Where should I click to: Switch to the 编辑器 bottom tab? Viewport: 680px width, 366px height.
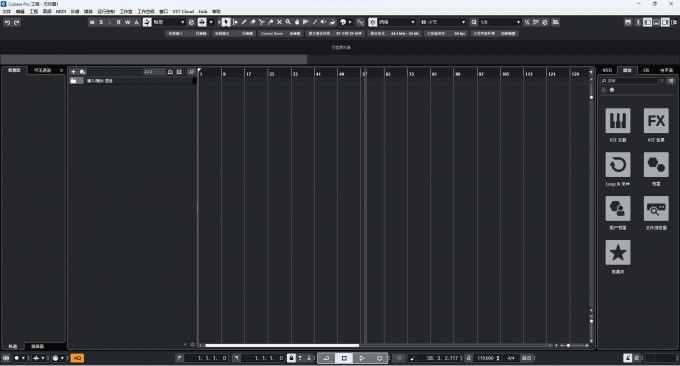tap(38, 346)
